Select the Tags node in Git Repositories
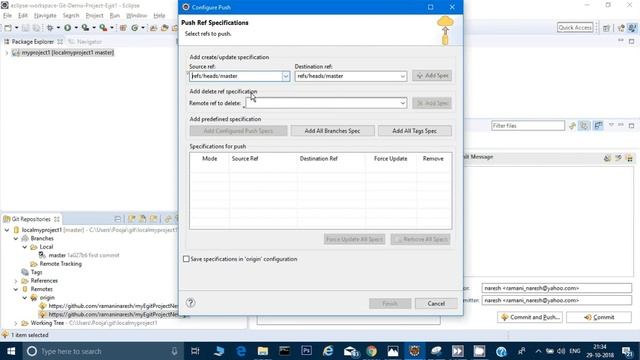640x360 pixels. 32,272
